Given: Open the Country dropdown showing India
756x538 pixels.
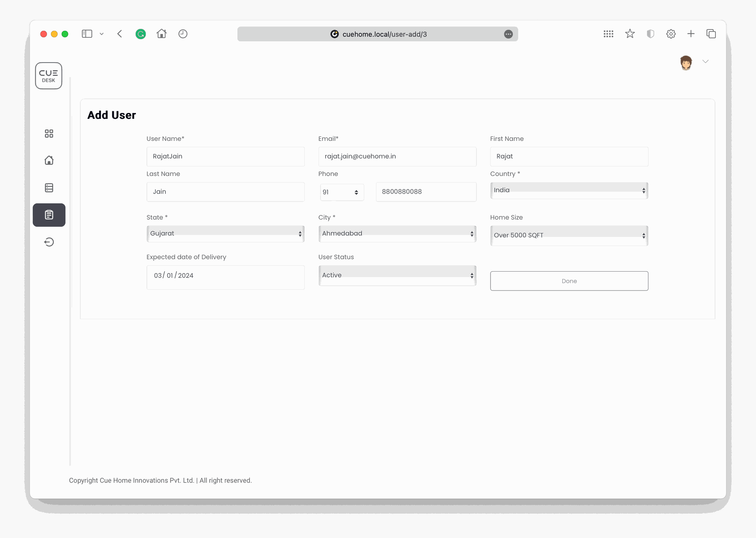Looking at the screenshot, I should click(x=569, y=190).
